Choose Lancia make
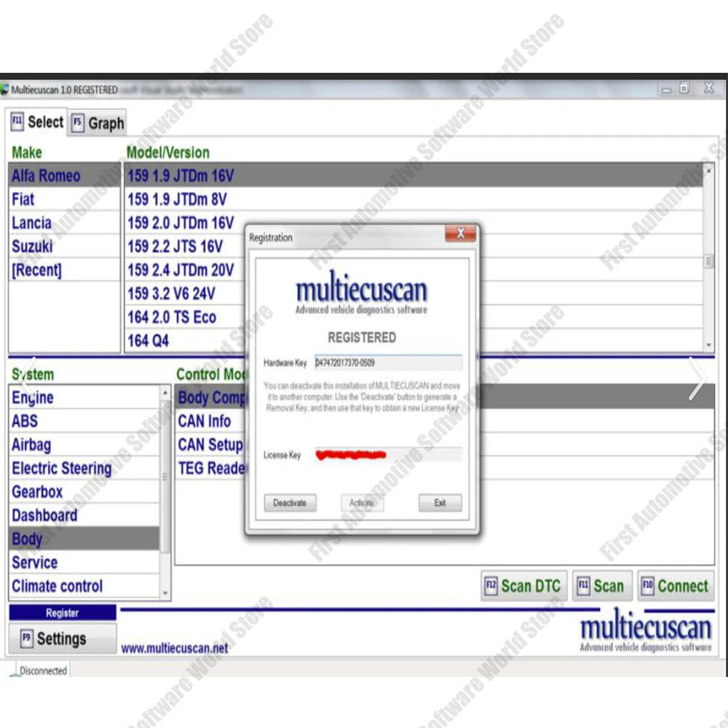 (x=65, y=223)
